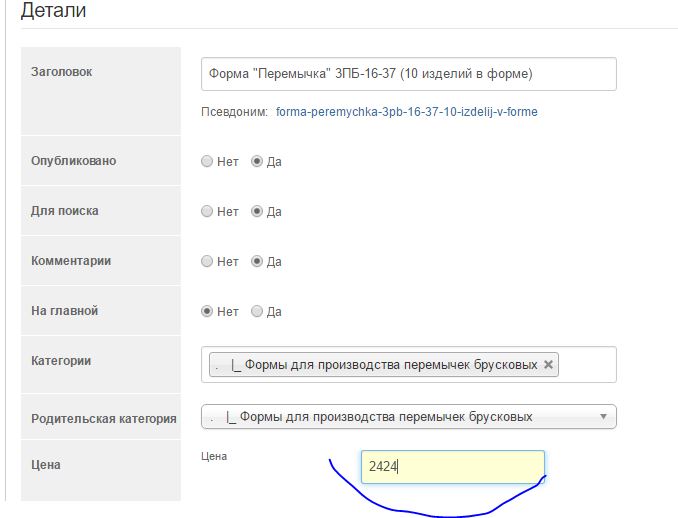Set Опубликовано to Нет
The image size is (678, 518).
(207, 161)
